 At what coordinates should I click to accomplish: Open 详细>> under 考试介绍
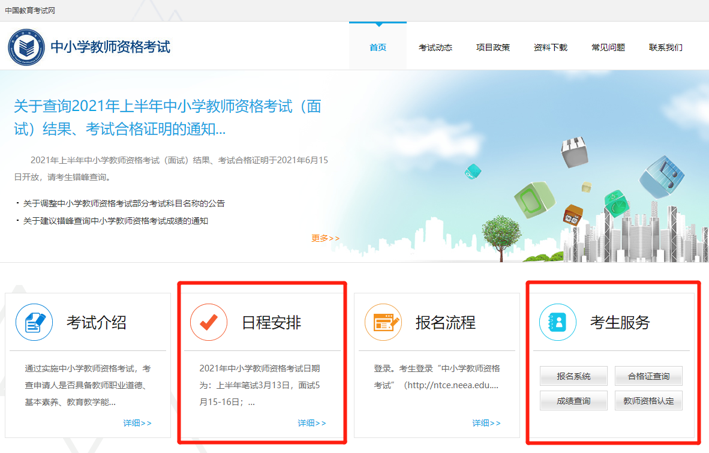tap(137, 423)
